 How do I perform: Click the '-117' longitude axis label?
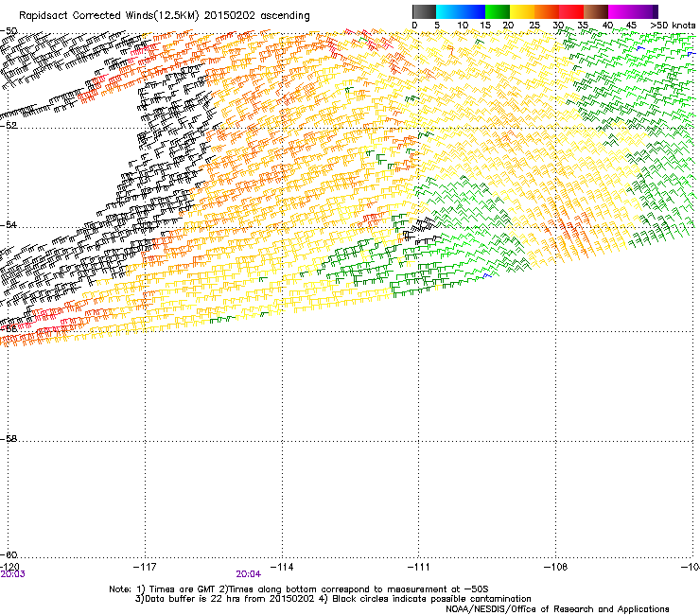coord(145,567)
